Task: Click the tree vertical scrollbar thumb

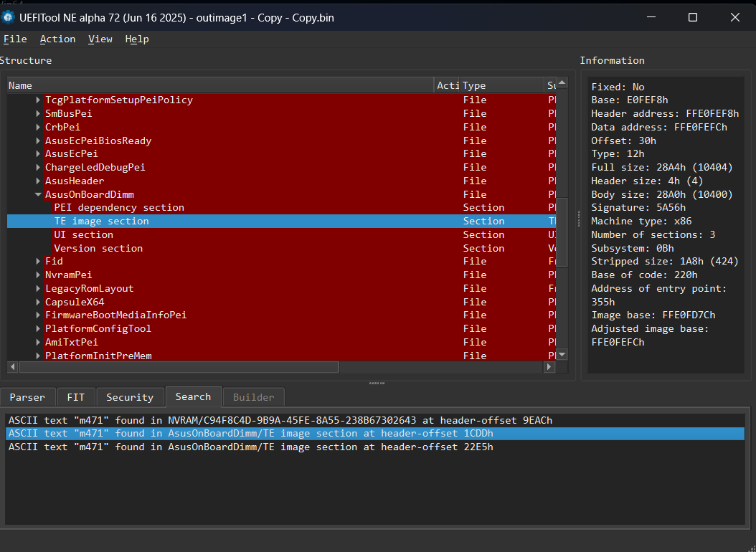Action: [x=562, y=232]
